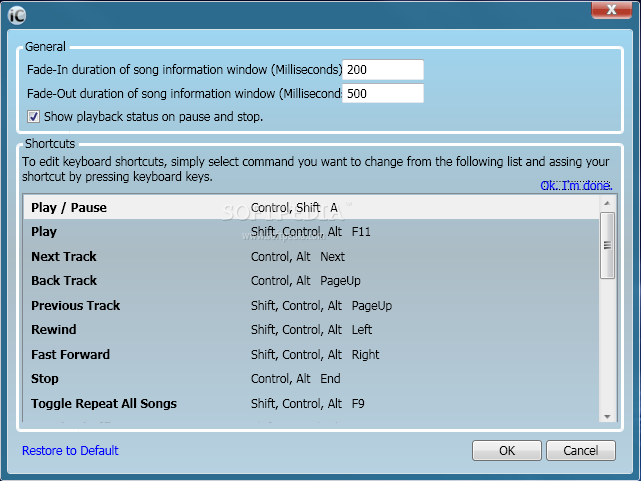Close the settings window with the X button

[x=611, y=10]
